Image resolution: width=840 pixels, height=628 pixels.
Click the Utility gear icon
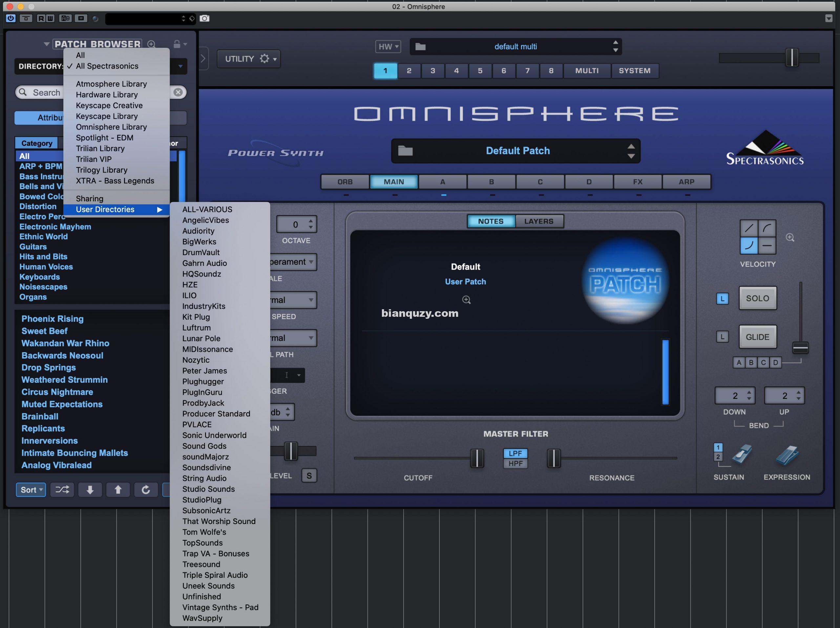click(x=264, y=58)
